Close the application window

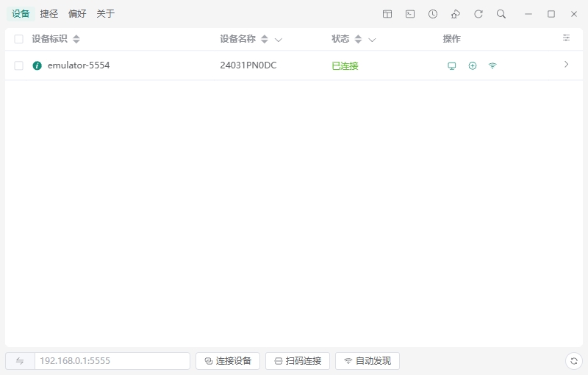[574, 14]
